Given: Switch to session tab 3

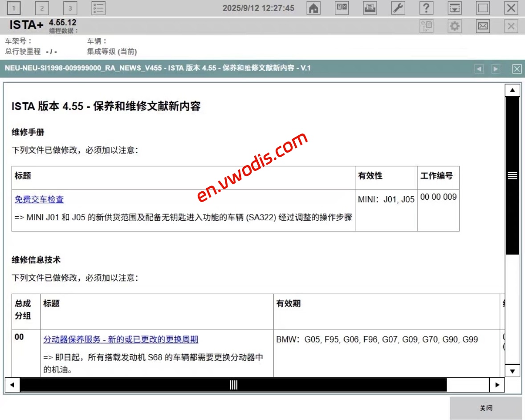Looking at the screenshot, I should (x=70, y=8).
